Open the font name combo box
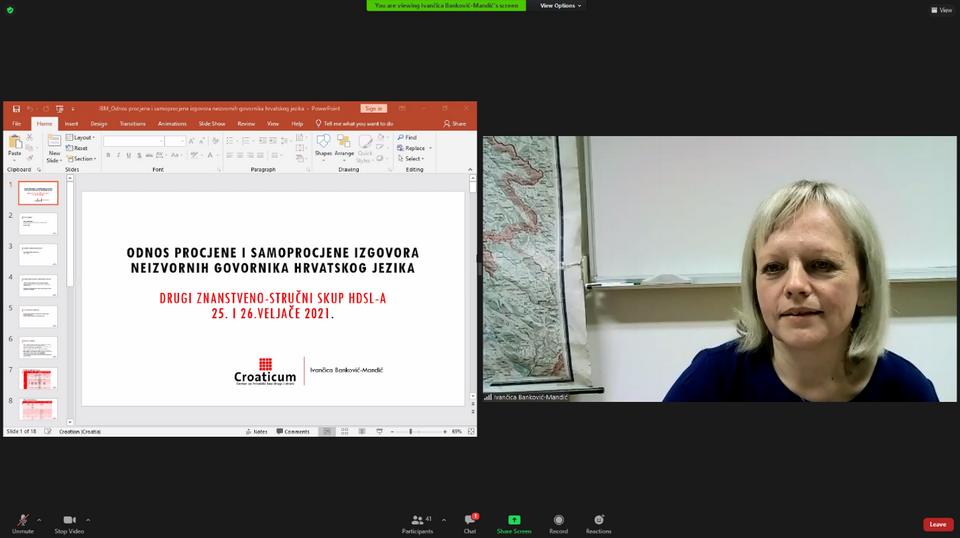This screenshot has height=538, width=960. tap(133, 141)
